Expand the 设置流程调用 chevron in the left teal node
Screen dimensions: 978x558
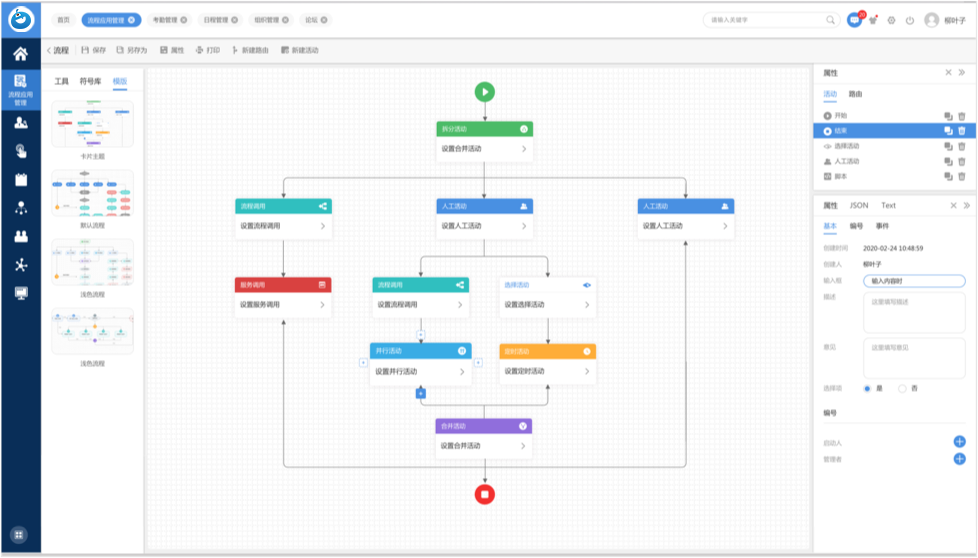click(x=322, y=226)
